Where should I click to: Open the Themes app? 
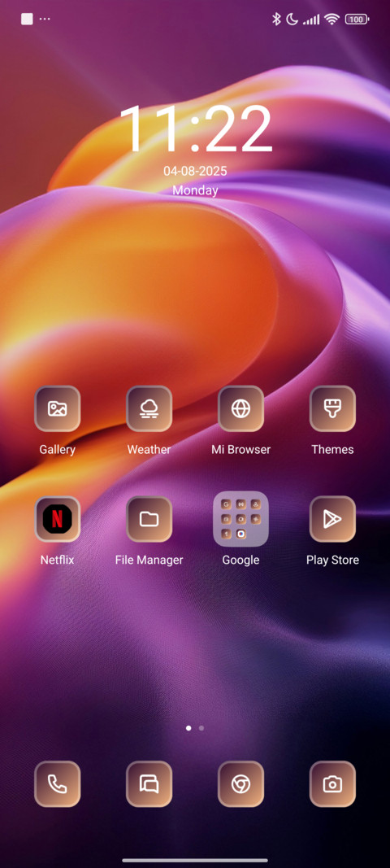coord(332,408)
